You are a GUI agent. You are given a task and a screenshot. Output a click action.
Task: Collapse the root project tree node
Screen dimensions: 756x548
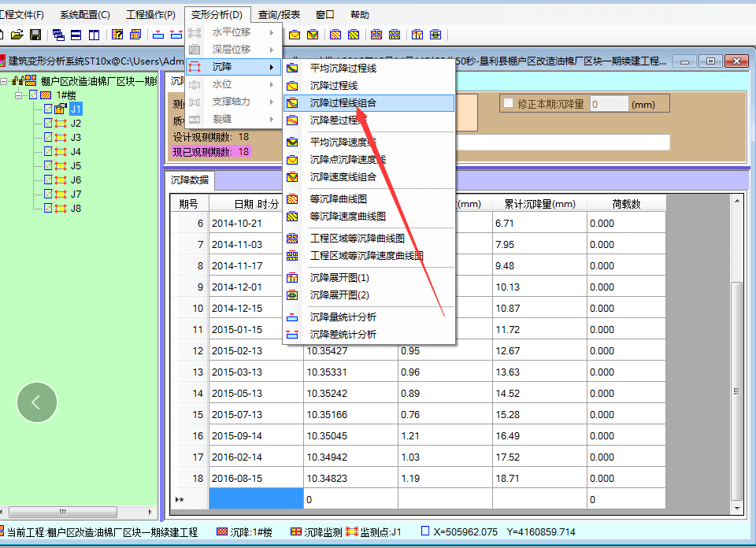4,81
